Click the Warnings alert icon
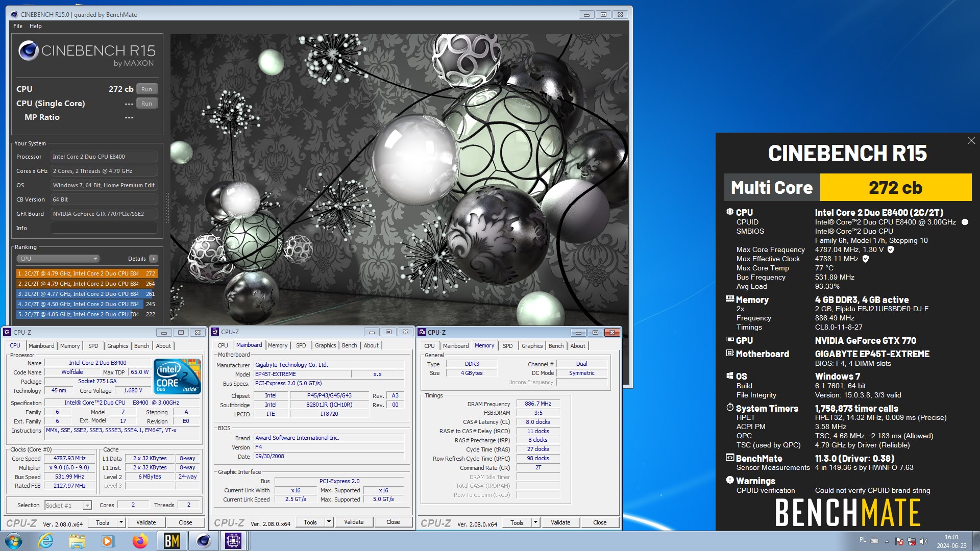 [x=730, y=480]
